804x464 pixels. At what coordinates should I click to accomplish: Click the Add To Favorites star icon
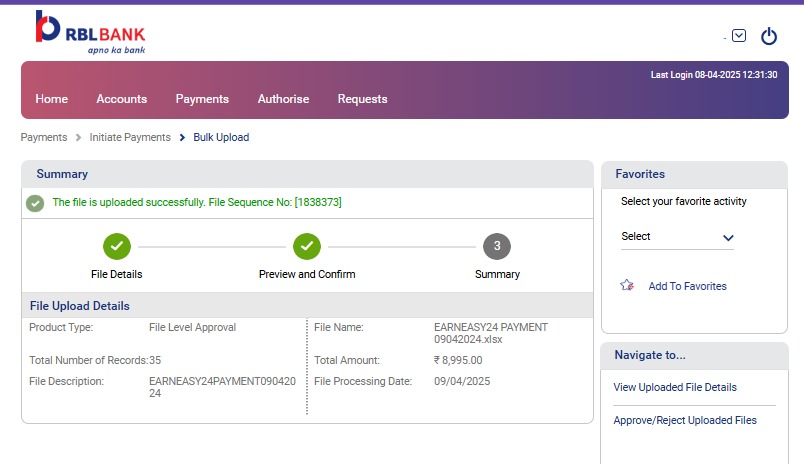coord(627,285)
